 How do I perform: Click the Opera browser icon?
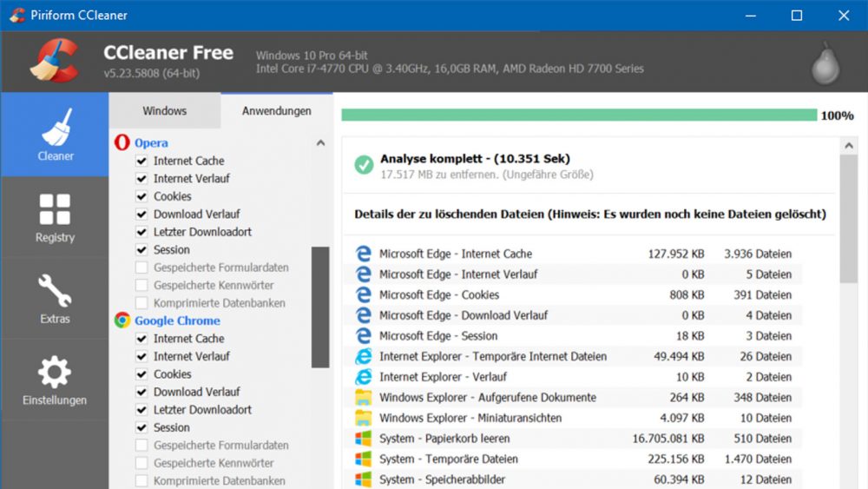pos(122,142)
